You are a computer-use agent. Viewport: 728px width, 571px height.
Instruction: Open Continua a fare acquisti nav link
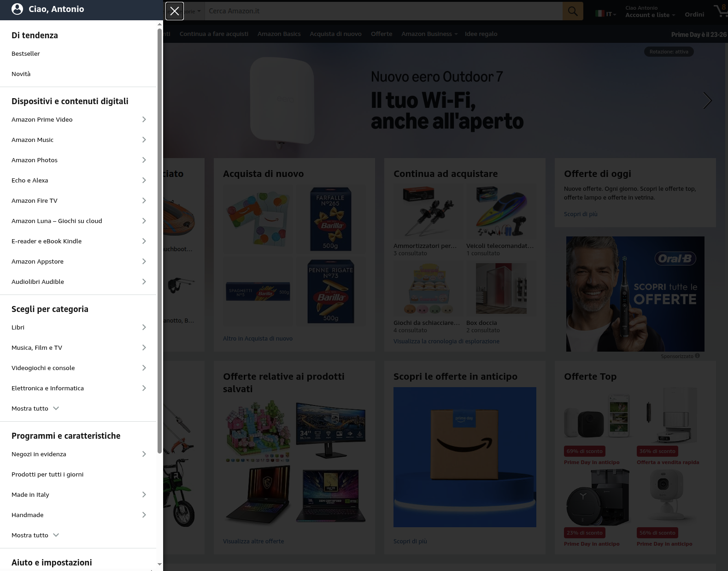(x=214, y=34)
